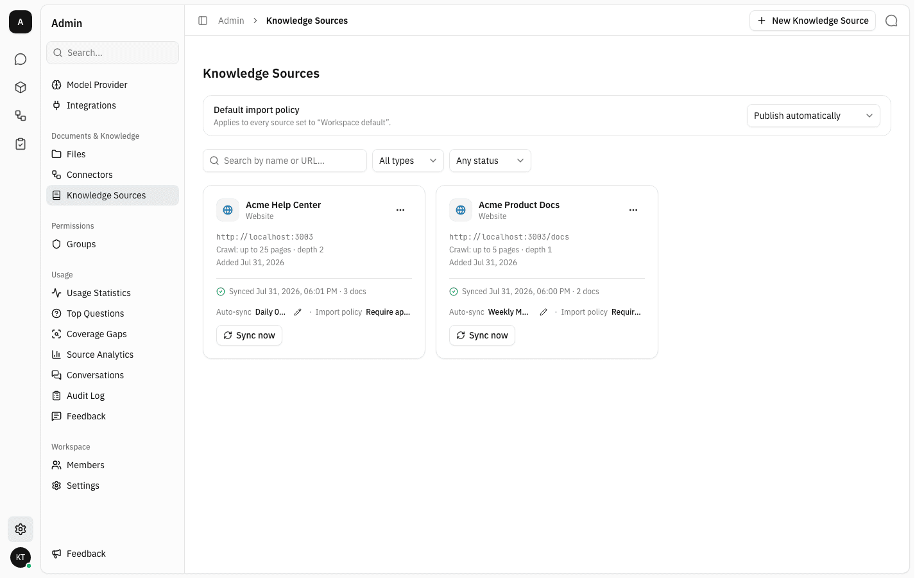924x578 pixels.
Task: Click Daily auto-sync value on Help Center
Action: click(270, 312)
